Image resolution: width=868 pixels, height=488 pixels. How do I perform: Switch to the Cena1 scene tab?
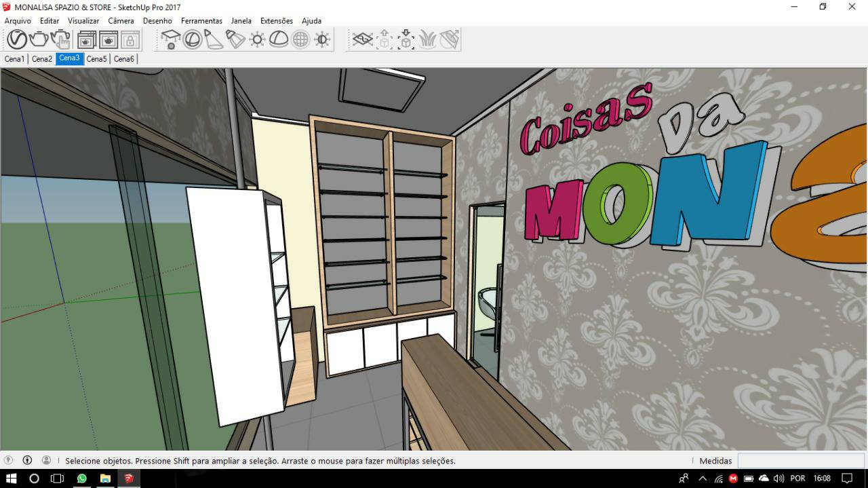pyautogui.click(x=14, y=59)
